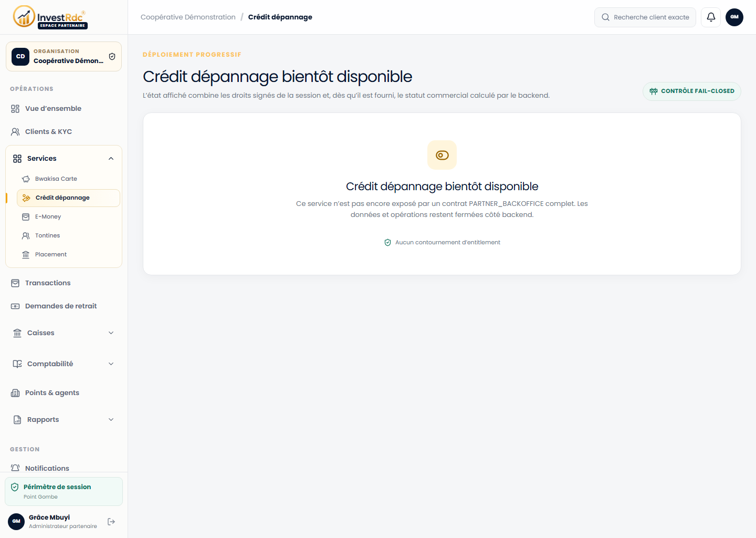Click the E-Money wallet icon
Viewport: 756px width, 538px height.
click(x=26, y=217)
